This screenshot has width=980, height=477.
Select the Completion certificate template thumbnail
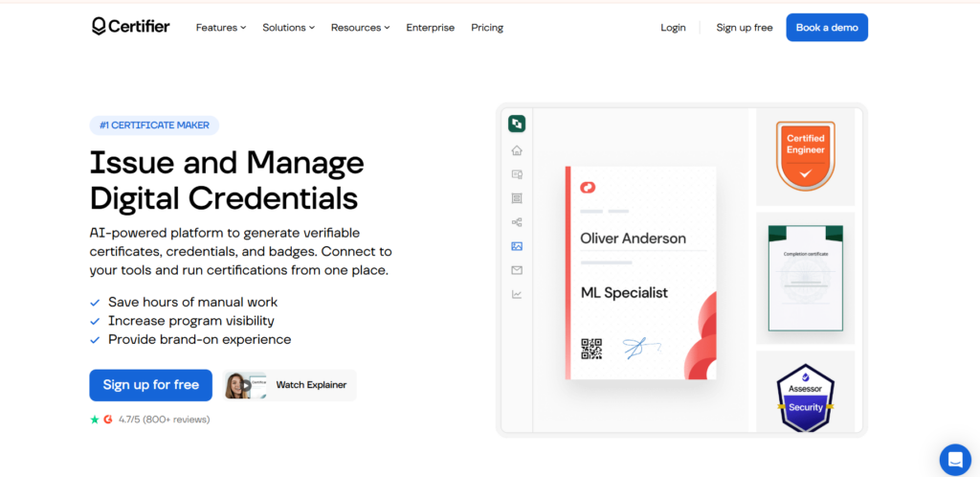(805, 278)
